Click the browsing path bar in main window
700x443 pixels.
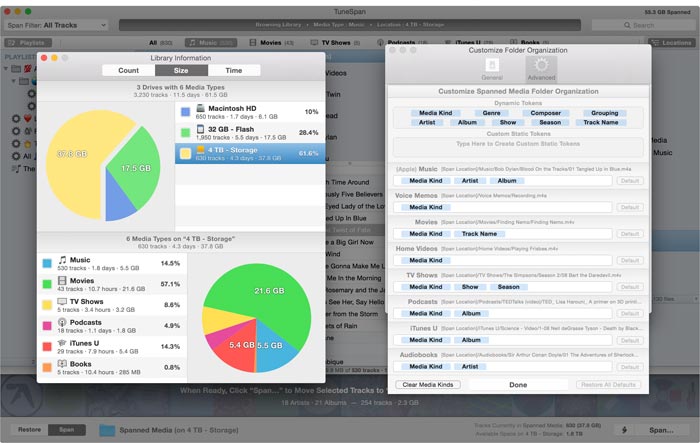(x=350, y=25)
